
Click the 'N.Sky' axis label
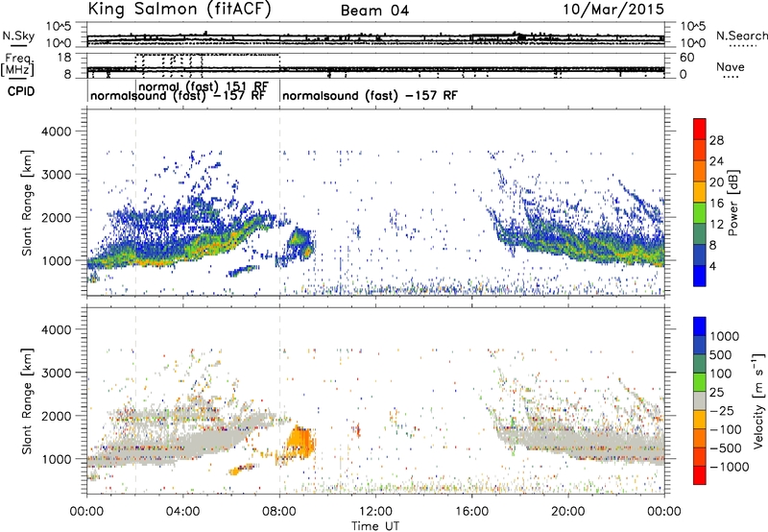(18, 36)
